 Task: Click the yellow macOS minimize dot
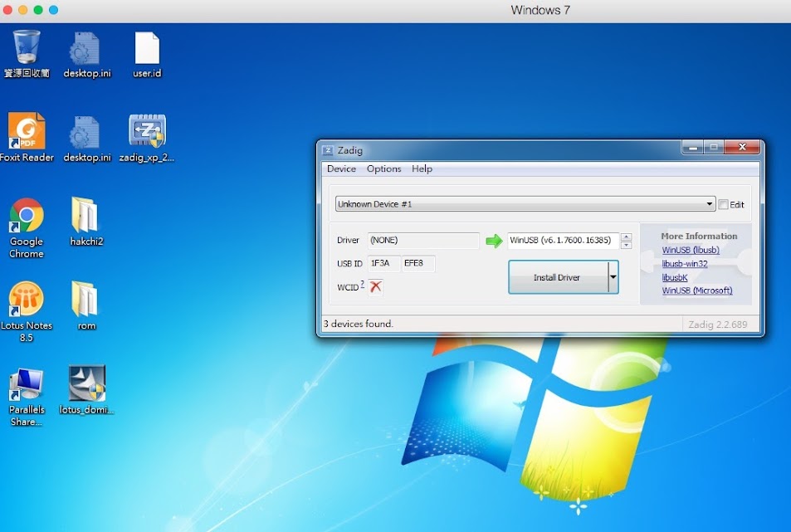(x=22, y=10)
